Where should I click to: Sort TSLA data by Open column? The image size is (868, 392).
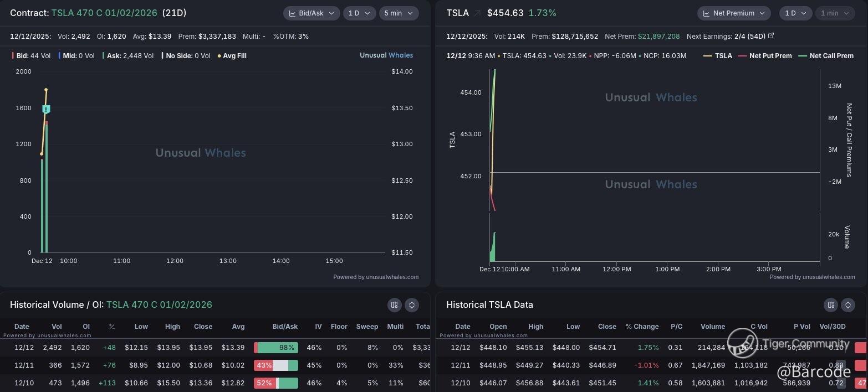click(x=498, y=327)
